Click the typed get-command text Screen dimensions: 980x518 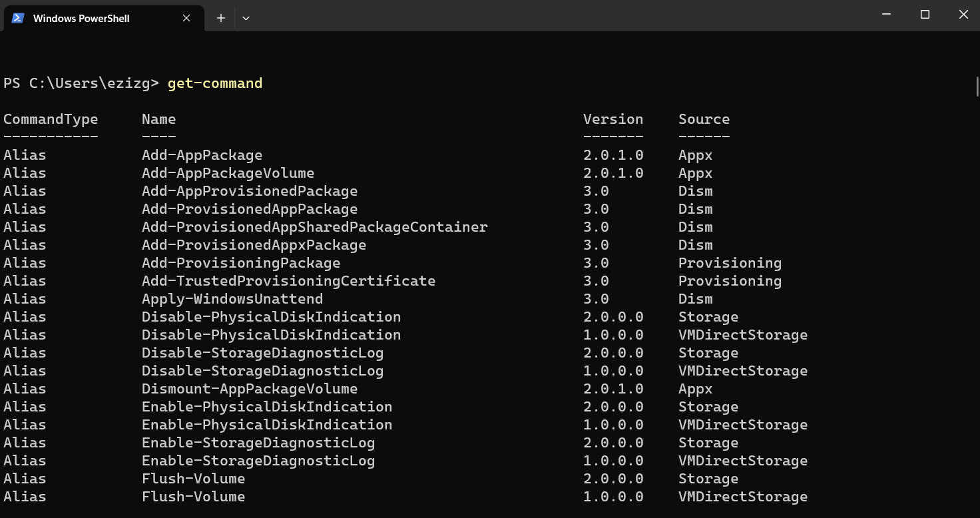click(x=215, y=83)
